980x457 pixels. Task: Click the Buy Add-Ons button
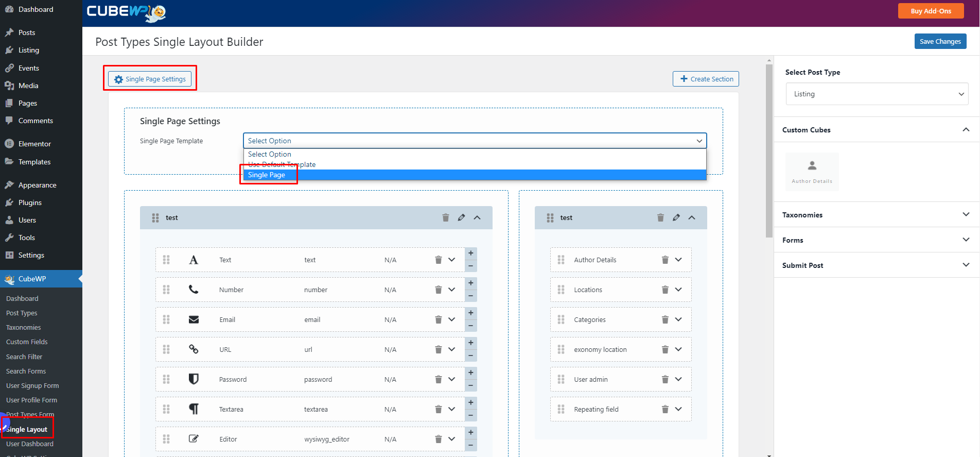931,11
